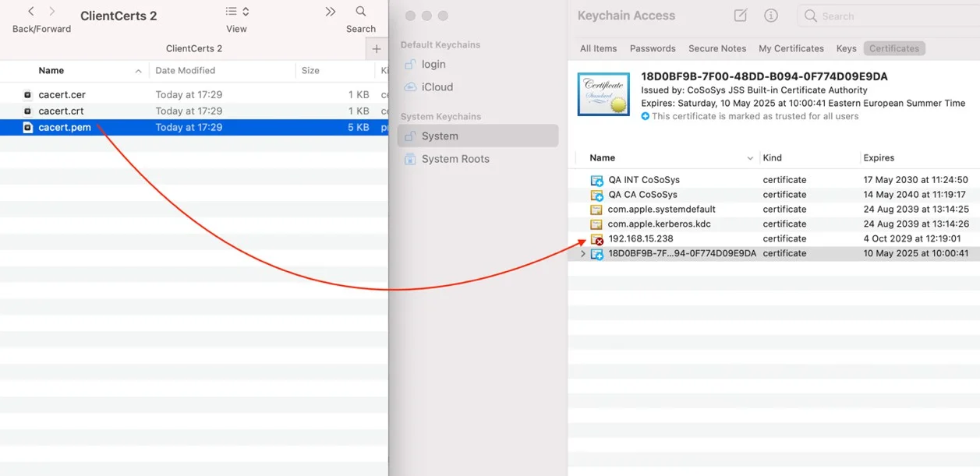Select com.apple.systemdefault certificate
The image size is (980, 476).
(x=773, y=210)
